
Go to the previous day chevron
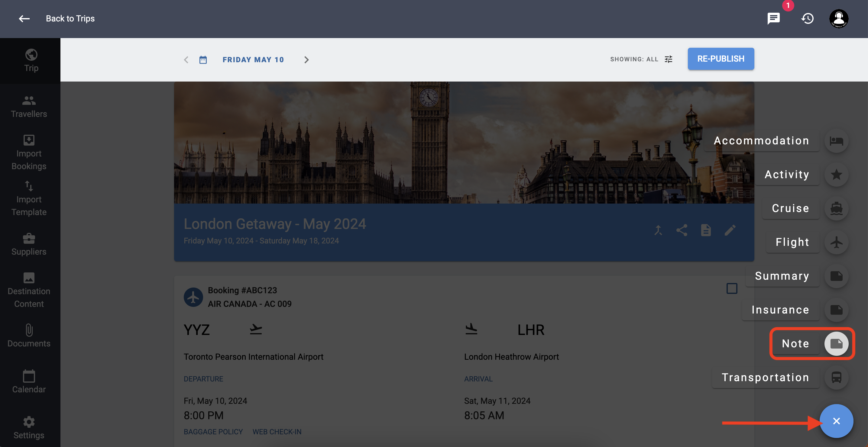coord(186,59)
